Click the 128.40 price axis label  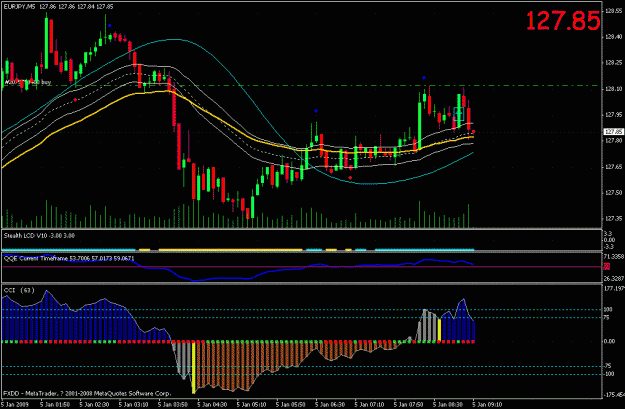pos(614,37)
